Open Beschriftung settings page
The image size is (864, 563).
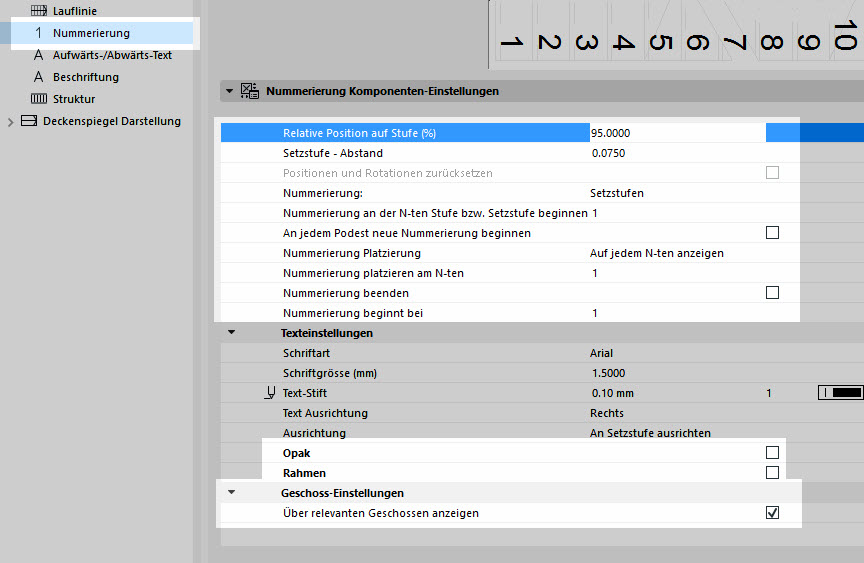click(86, 77)
